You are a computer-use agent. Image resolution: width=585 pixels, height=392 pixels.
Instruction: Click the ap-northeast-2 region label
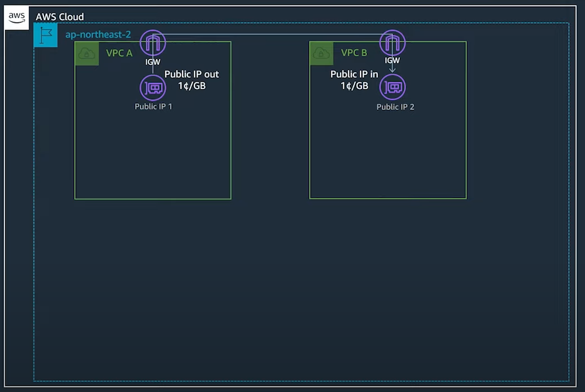coord(98,34)
